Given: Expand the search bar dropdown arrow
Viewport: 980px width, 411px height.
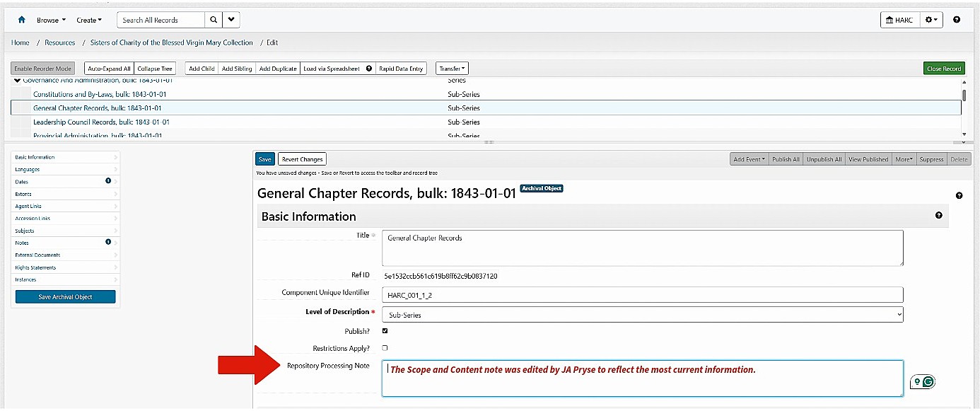Looking at the screenshot, I should click(231, 20).
